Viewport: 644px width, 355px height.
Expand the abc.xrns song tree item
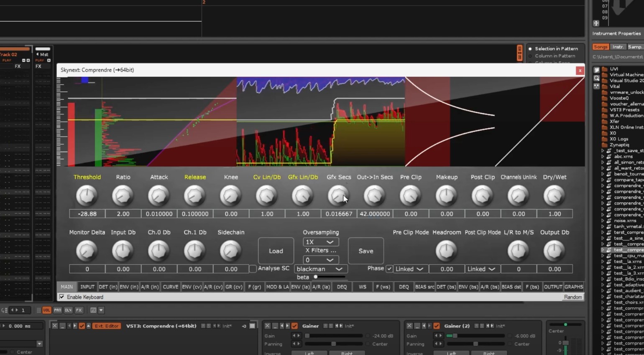603,157
